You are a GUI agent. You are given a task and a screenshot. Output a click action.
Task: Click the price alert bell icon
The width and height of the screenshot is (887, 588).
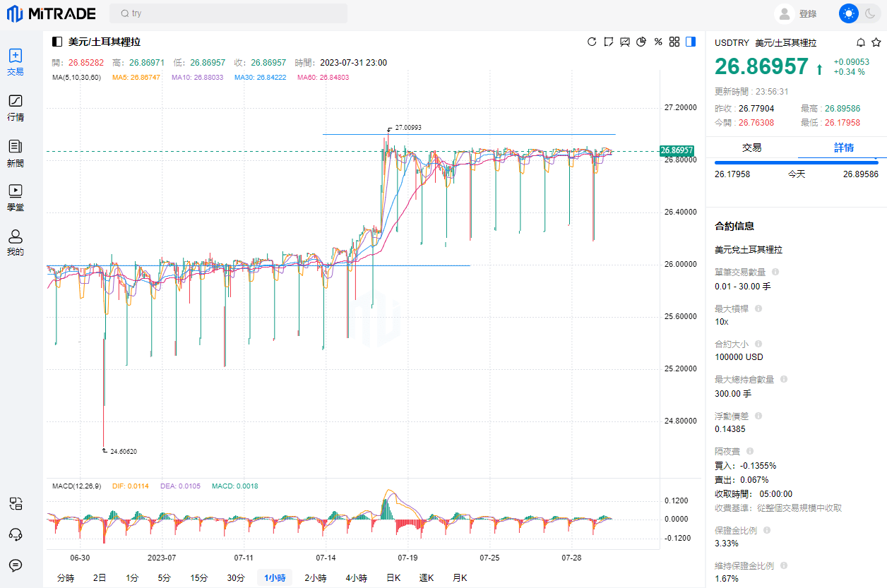860,42
